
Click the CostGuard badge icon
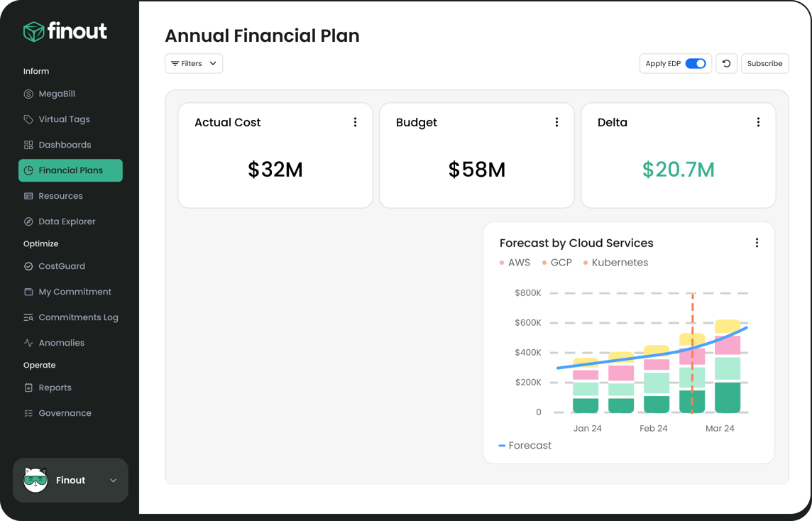pos(28,266)
